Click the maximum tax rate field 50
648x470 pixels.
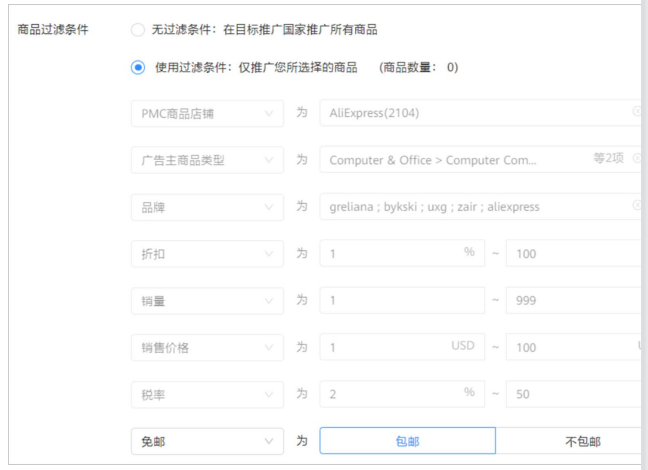click(x=574, y=394)
